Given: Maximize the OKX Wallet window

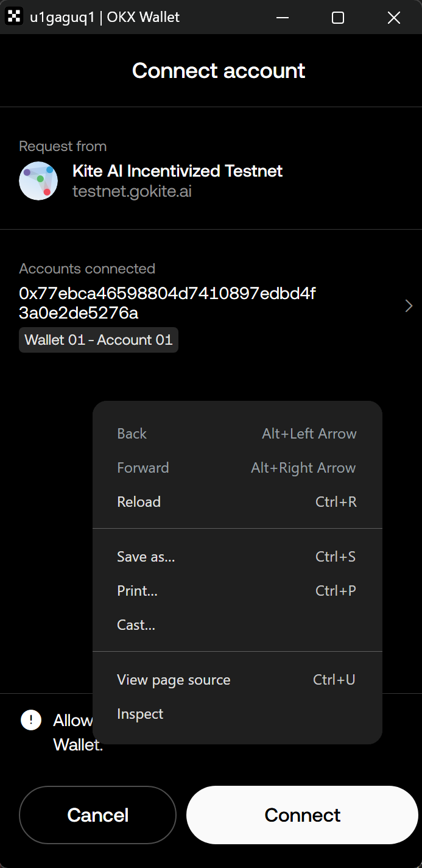Looking at the screenshot, I should pyautogui.click(x=338, y=17).
